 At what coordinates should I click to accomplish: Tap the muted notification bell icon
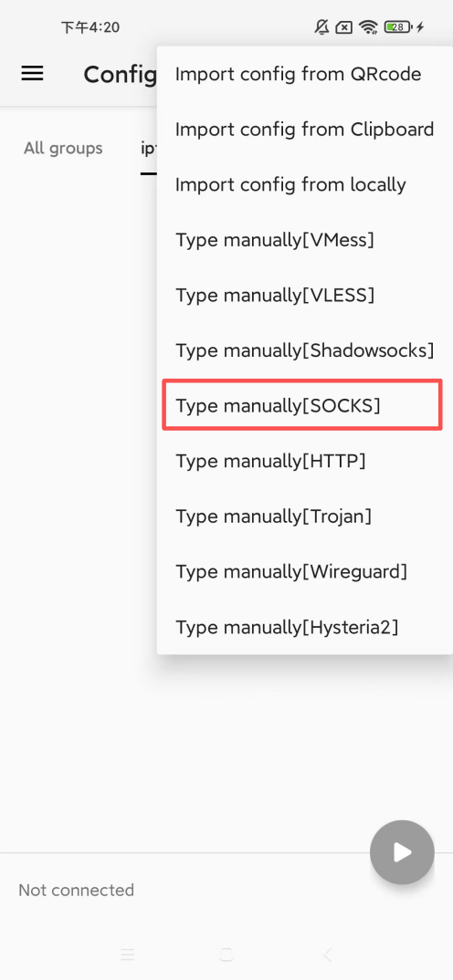[x=321, y=26]
